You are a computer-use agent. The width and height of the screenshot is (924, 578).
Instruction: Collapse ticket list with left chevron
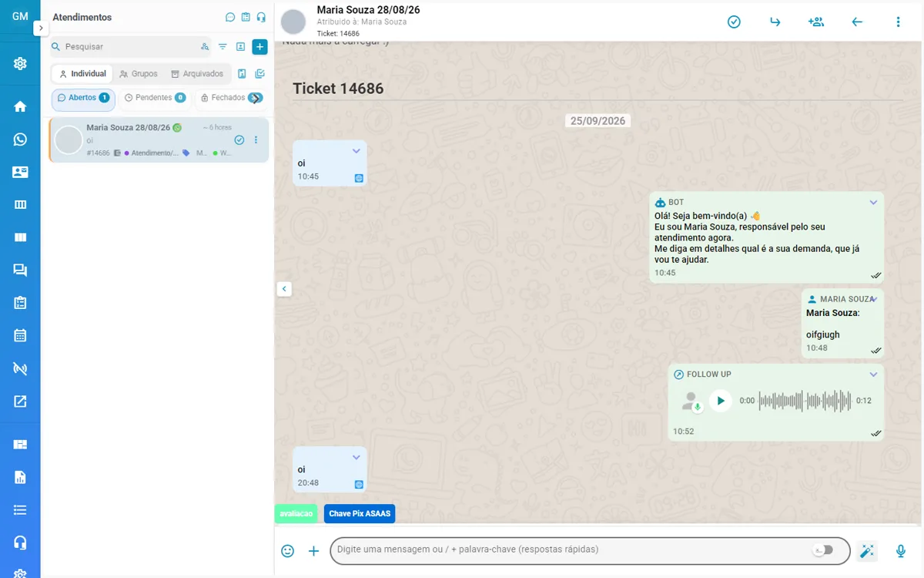click(284, 289)
